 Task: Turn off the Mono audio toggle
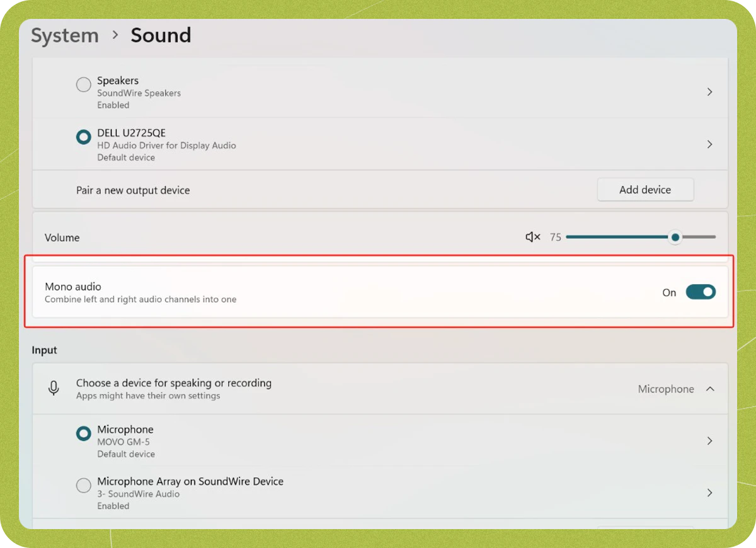(701, 292)
